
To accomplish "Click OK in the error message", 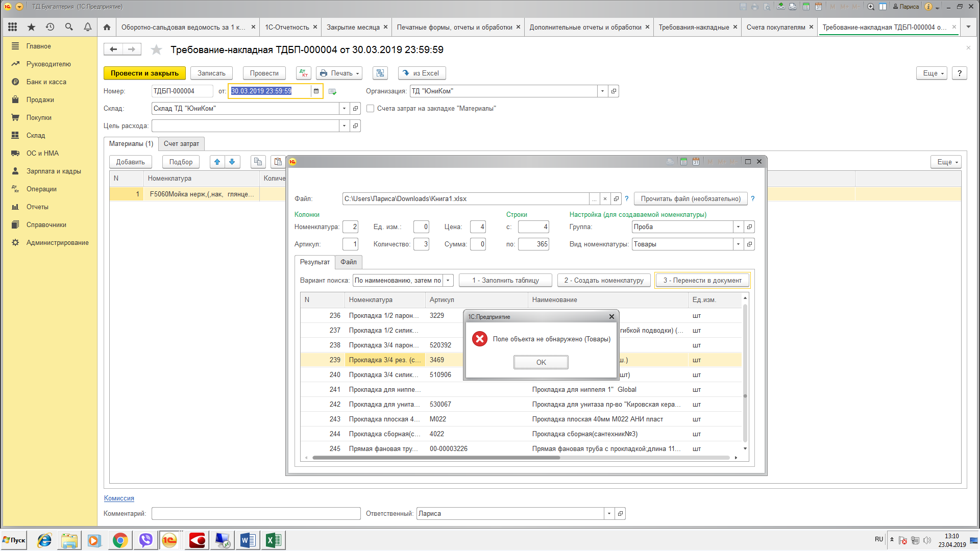I will pyautogui.click(x=541, y=362).
